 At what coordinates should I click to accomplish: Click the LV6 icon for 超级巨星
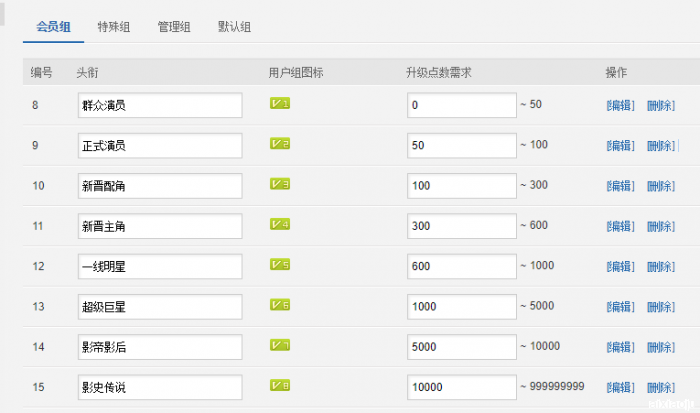280,305
